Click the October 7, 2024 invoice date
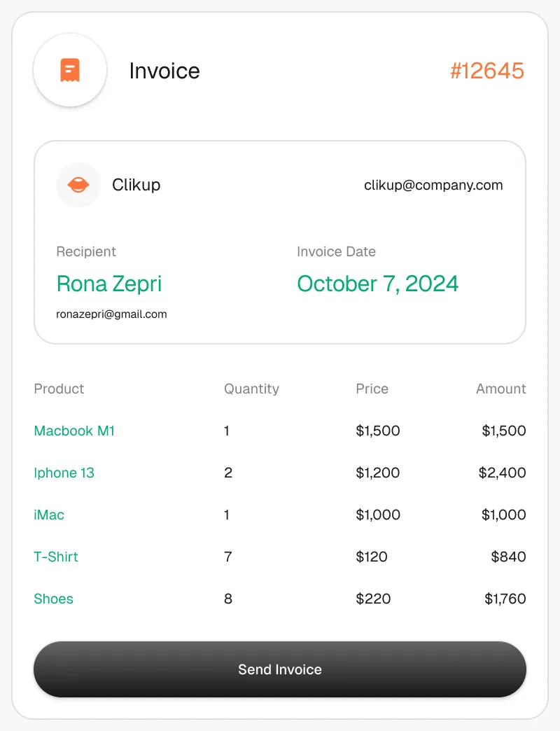Image resolution: width=560 pixels, height=731 pixels. coord(377,284)
